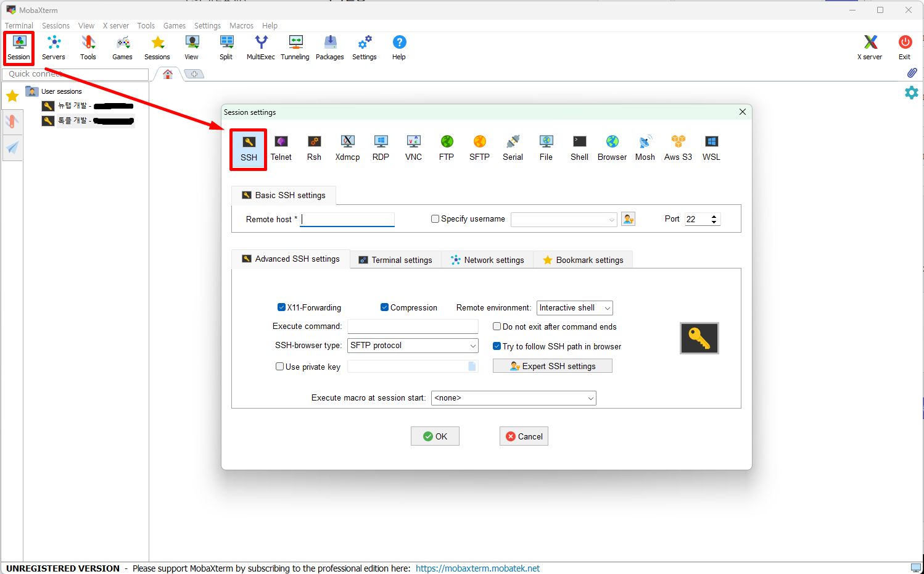
Task: Click the MultiExec toolbar icon
Action: point(261,48)
